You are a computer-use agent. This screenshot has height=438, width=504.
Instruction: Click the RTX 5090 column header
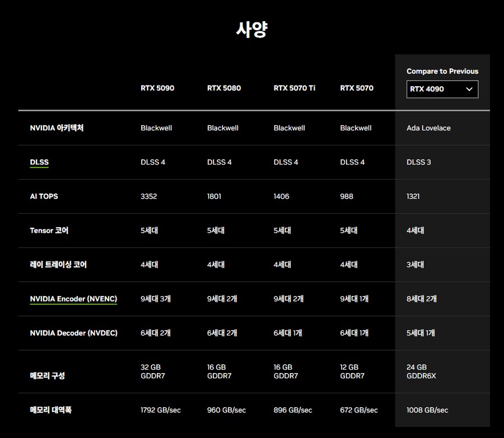point(157,88)
